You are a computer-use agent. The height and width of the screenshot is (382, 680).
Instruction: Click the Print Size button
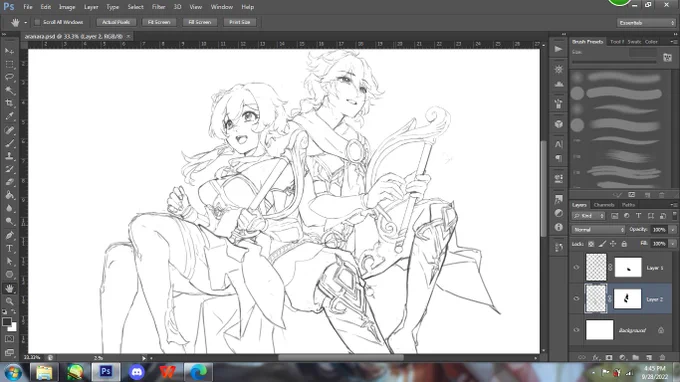pos(240,22)
